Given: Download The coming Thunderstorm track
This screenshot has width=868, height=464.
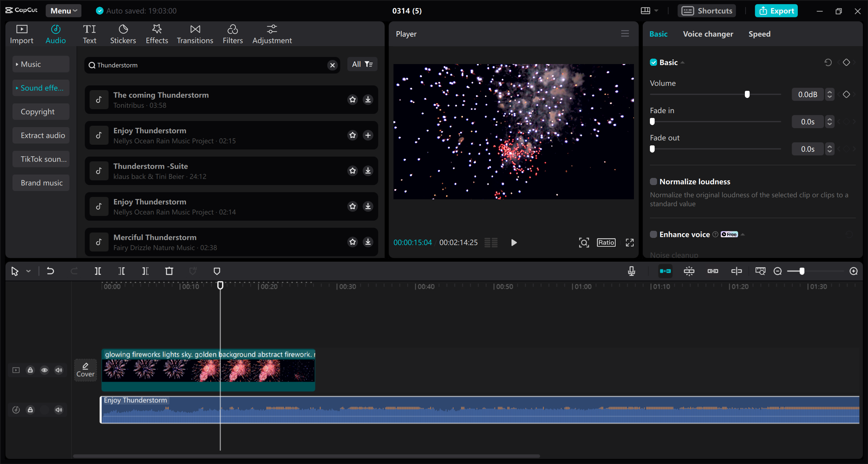Looking at the screenshot, I should coord(368,99).
